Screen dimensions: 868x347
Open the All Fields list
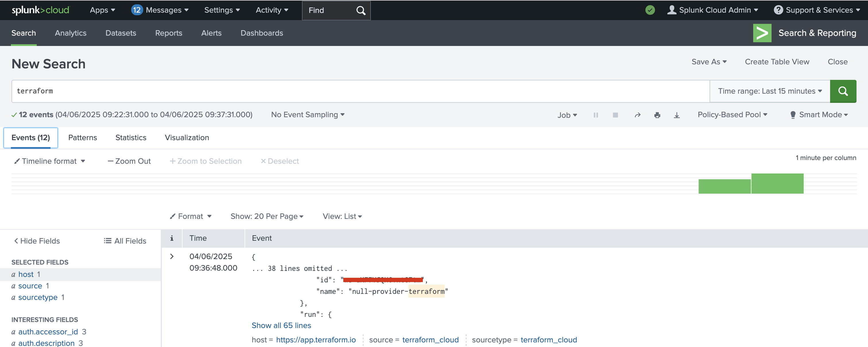(125, 241)
